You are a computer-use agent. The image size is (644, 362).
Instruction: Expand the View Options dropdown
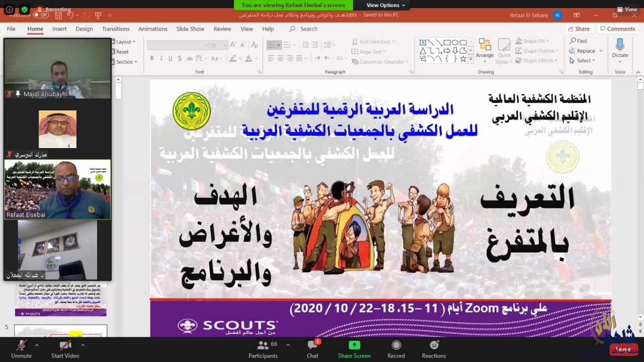click(x=385, y=5)
